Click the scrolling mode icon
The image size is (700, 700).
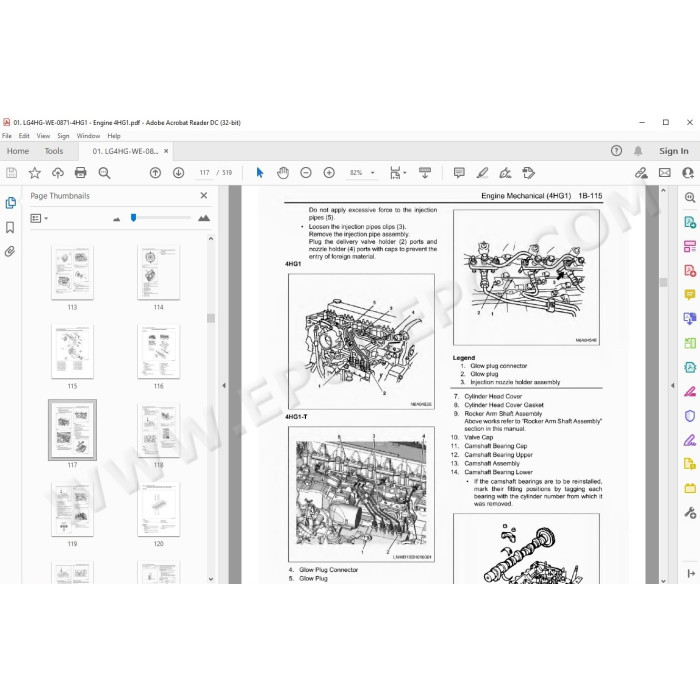pyautogui.click(x=425, y=173)
